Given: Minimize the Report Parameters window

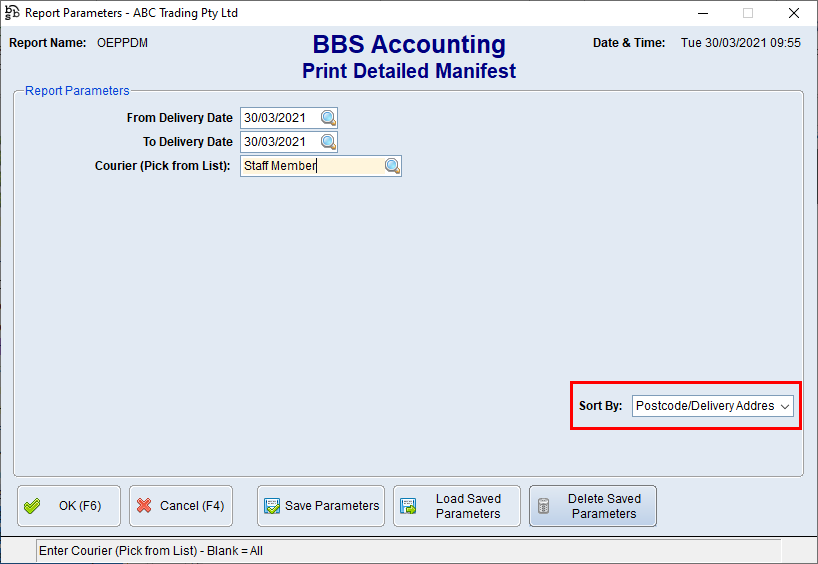Looking at the screenshot, I should tap(702, 13).
